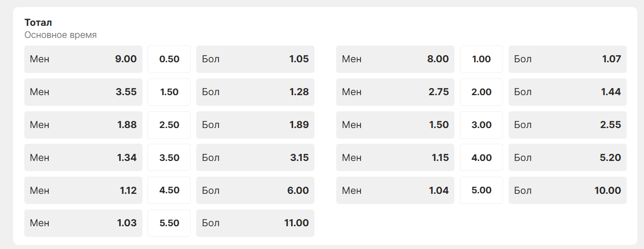This screenshot has width=644, height=249.
Task: Choose over 4.50 total at 6.00
Action: (x=255, y=190)
